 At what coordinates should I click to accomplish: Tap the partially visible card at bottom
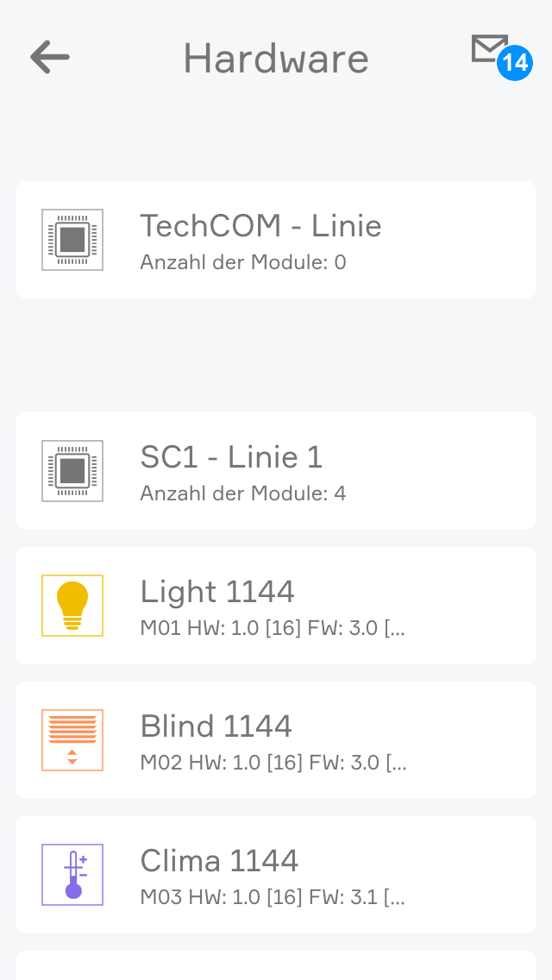[x=276, y=966]
